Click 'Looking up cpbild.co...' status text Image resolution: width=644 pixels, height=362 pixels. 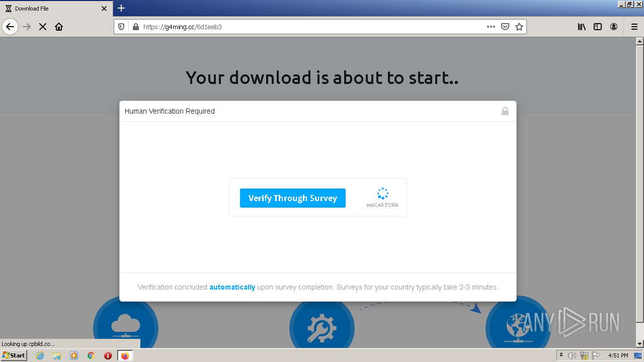pos(28,344)
